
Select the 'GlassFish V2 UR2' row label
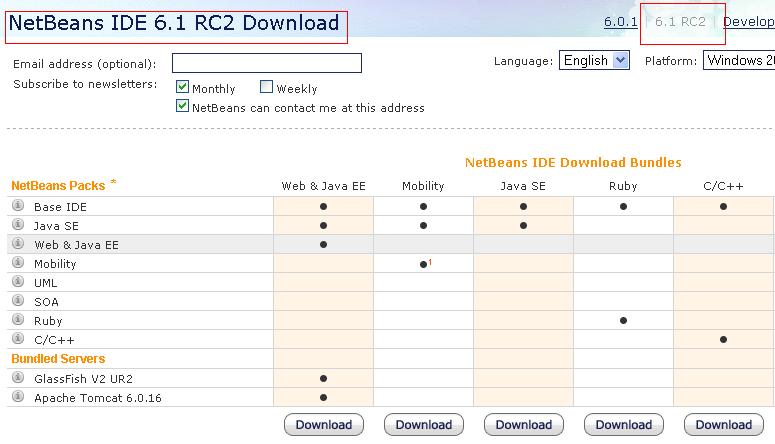(84, 379)
